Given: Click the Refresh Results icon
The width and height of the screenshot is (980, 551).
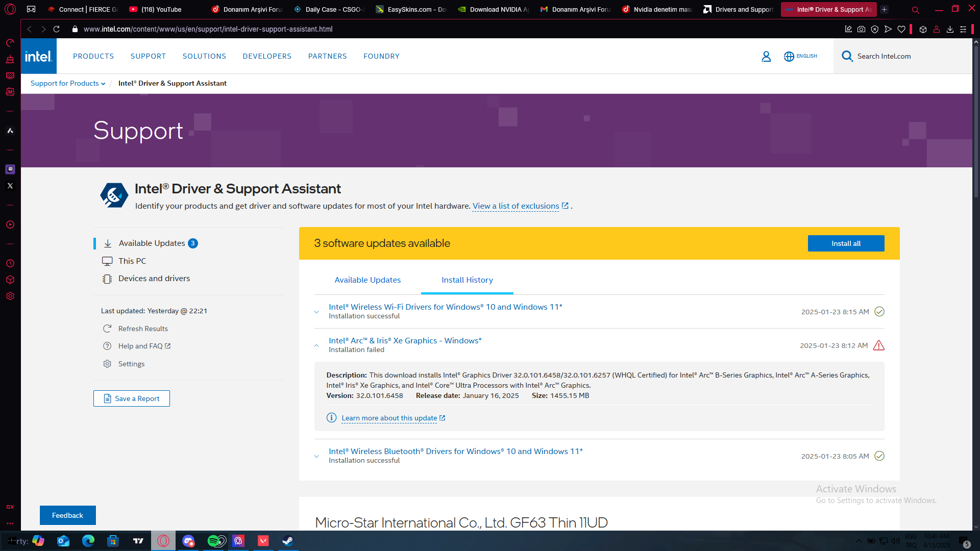Looking at the screenshot, I should point(107,329).
